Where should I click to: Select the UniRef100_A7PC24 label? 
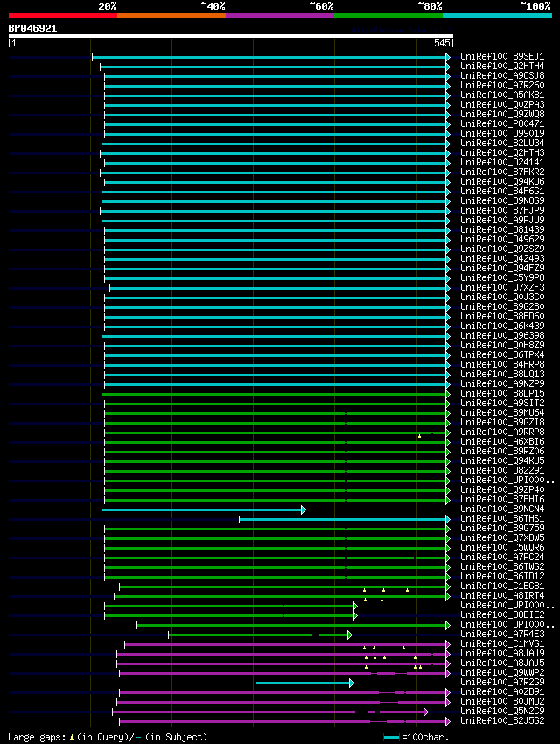502,557
